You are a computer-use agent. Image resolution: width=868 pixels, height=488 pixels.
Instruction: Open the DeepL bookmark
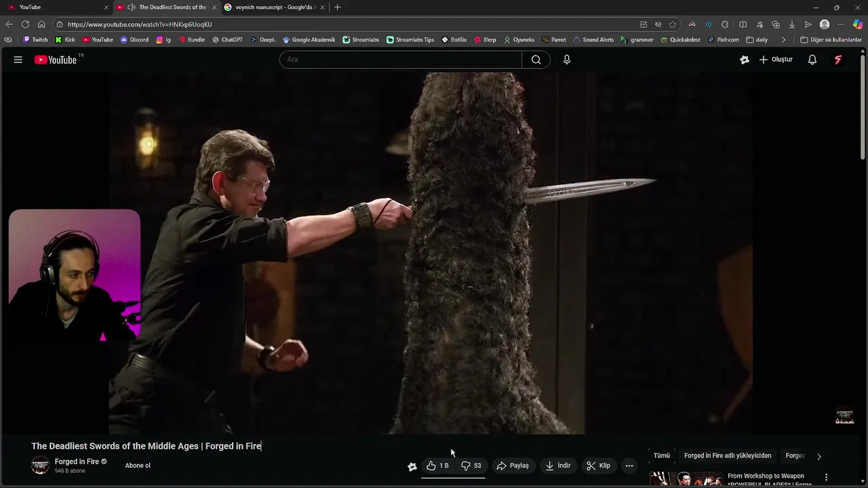coord(262,40)
